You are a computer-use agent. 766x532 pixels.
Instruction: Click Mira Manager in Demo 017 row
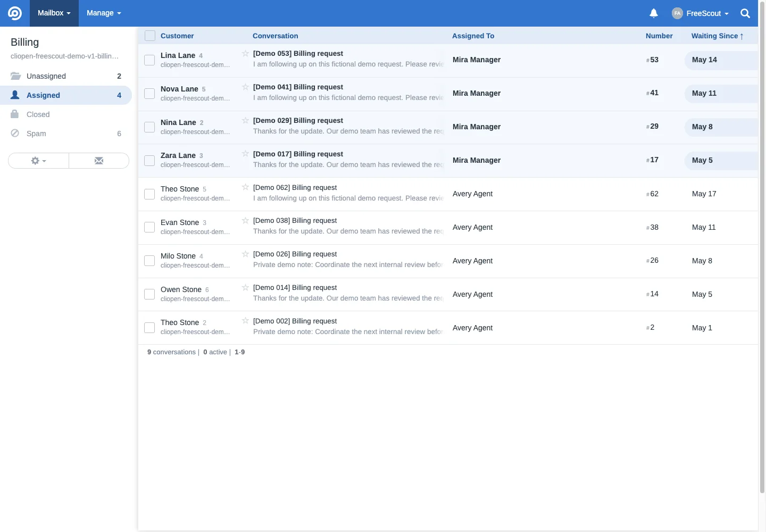coord(477,160)
